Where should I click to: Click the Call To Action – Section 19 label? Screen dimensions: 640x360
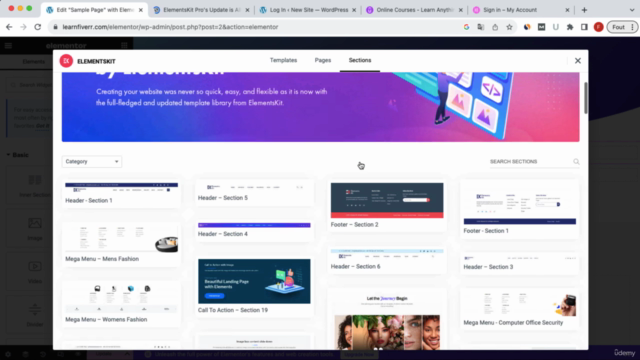(233, 310)
